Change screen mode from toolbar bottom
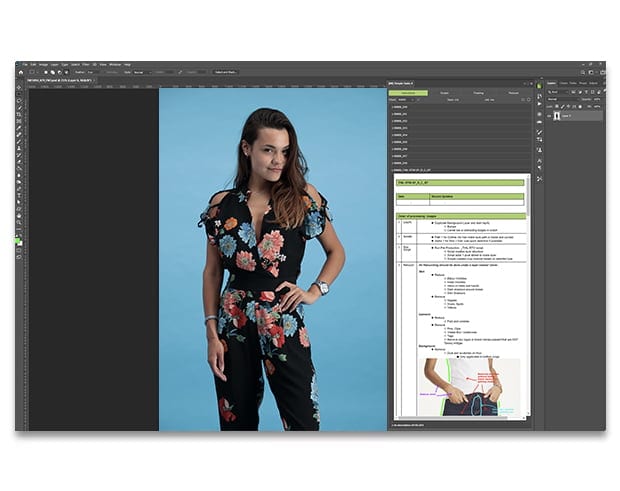 tap(19, 257)
